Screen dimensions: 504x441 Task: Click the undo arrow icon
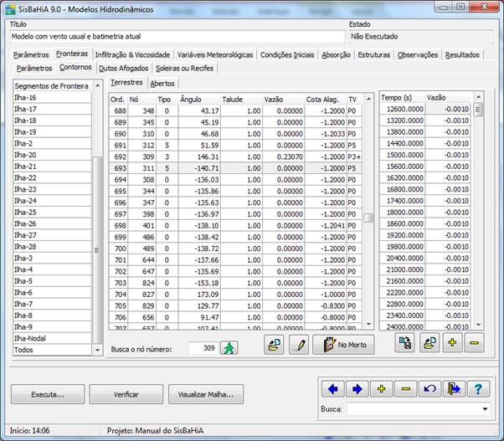(429, 389)
